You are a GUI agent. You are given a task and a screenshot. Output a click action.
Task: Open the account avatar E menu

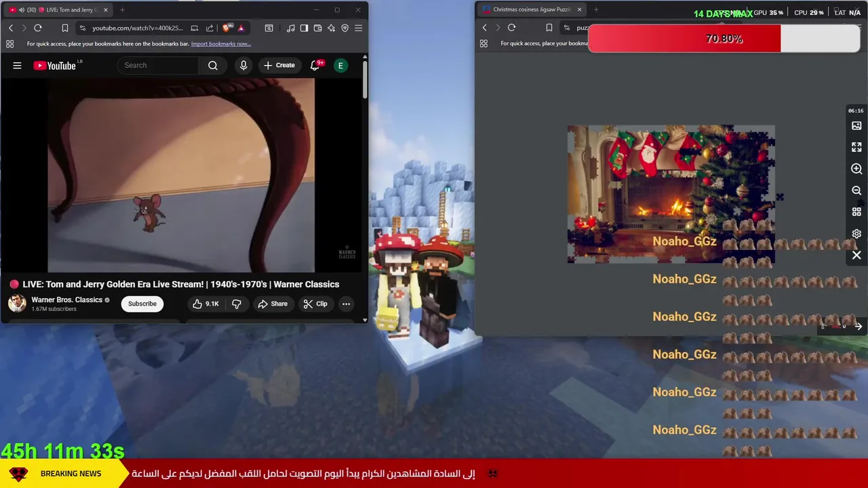341,65
